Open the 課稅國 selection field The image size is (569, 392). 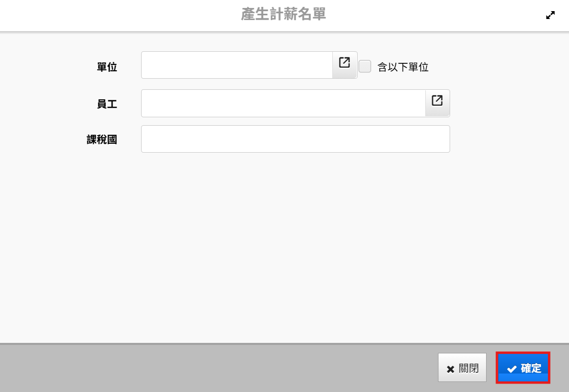[295, 139]
